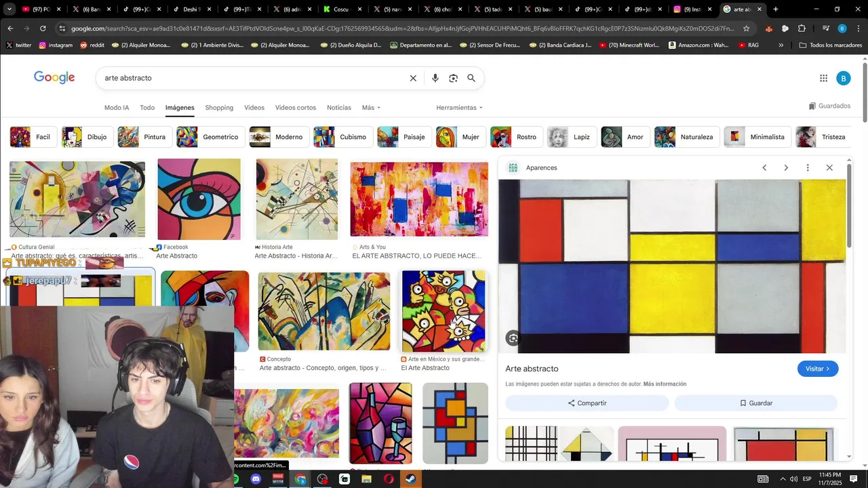Go to Google homepage via the logo

(54, 77)
